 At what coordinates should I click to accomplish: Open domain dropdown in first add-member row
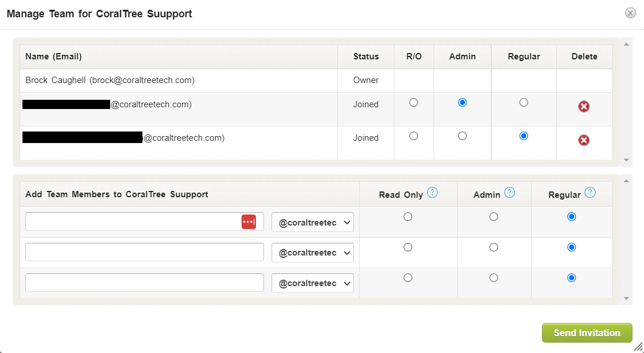click(x=312, y=222)
